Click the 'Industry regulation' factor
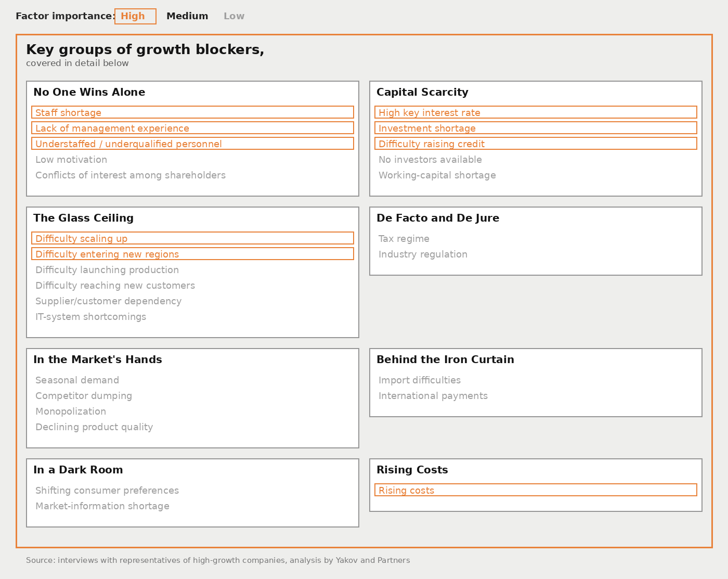Image resolution: width=728 pixels, height=579 pixels. coord(423,254)
